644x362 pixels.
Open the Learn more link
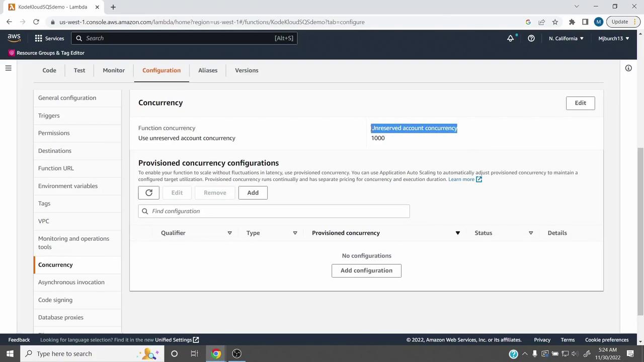[x=465, y=179]
